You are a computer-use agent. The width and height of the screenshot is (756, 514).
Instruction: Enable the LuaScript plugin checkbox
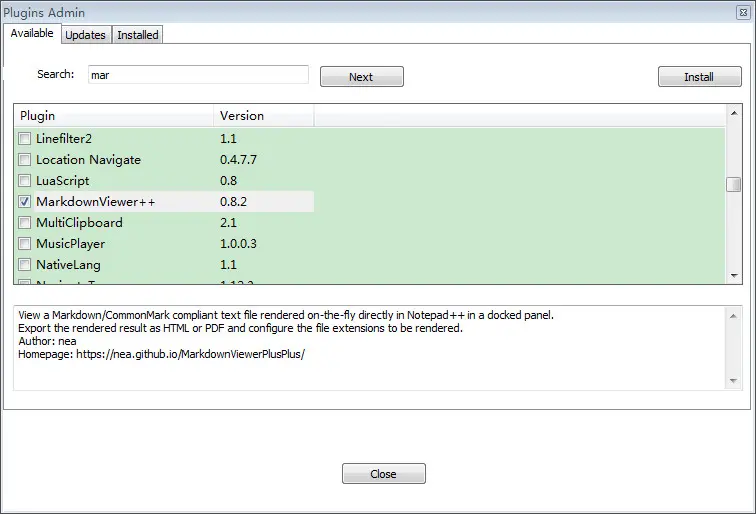[x=25, y=181]
